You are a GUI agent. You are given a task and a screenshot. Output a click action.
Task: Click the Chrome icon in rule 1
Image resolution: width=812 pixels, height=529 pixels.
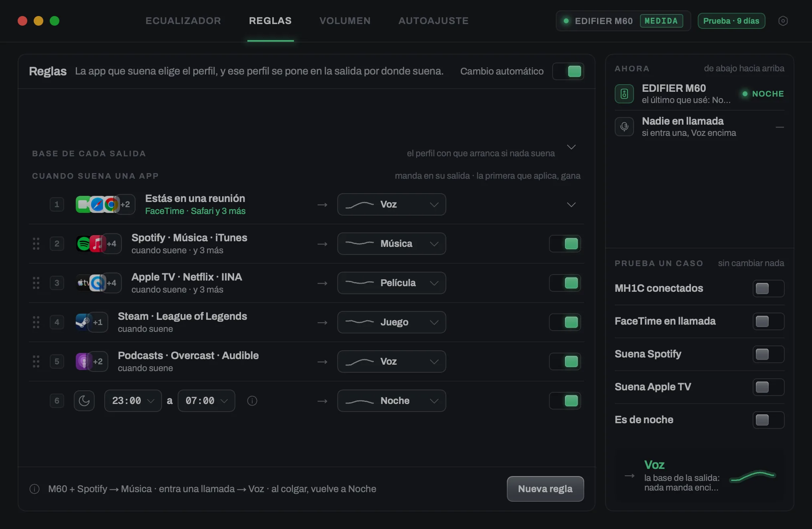click(x=111, y=204)
